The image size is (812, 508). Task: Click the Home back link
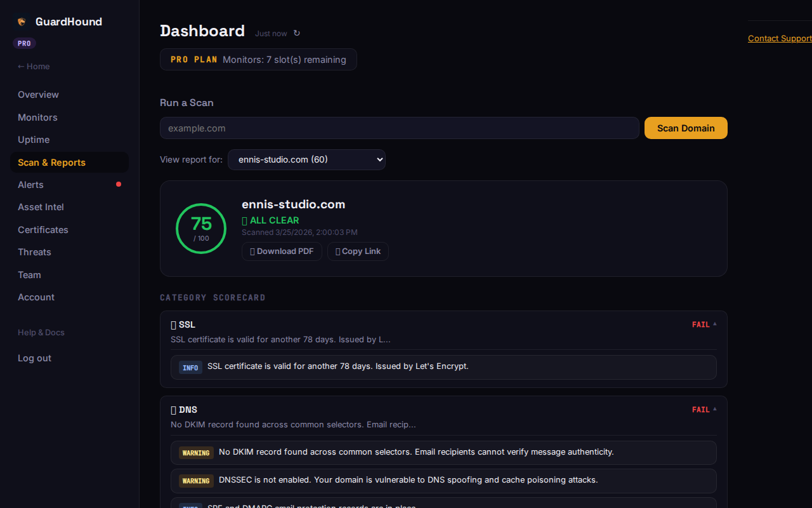34,66
